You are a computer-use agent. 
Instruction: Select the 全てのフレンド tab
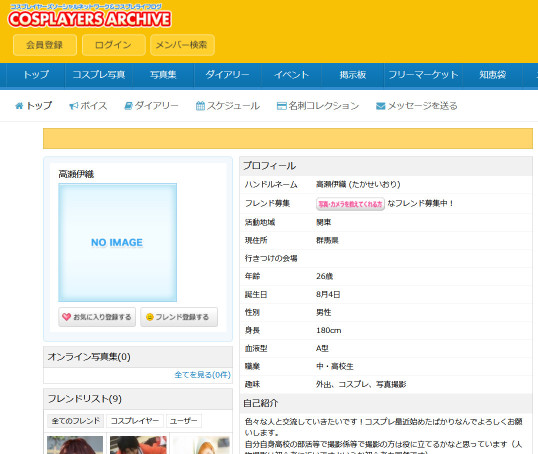point(75,421)
